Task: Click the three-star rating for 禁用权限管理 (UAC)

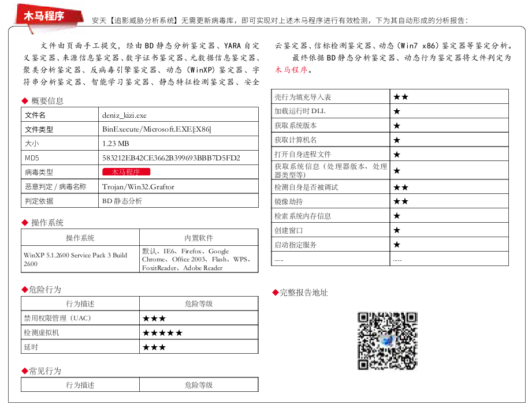Action: 154,318
